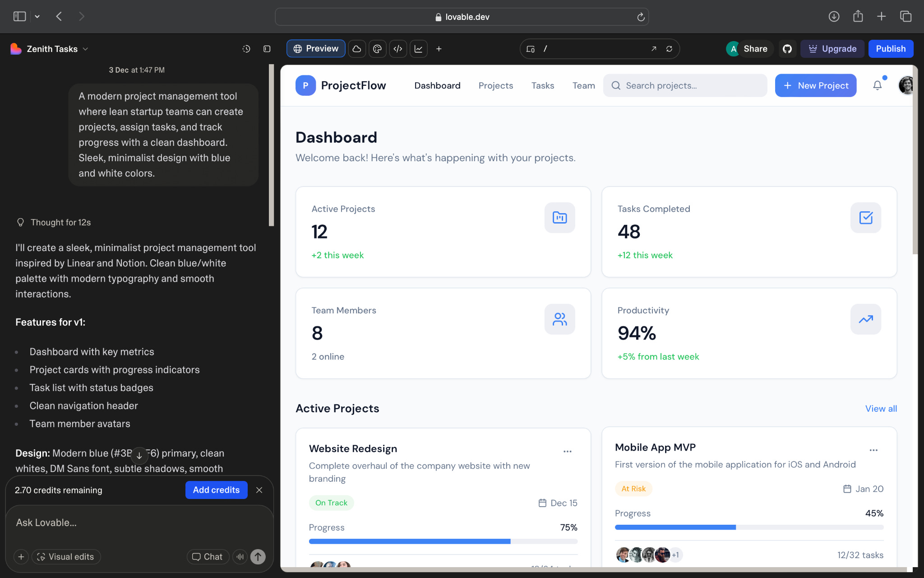Toggle Visual edits mode
The height and width of the screenshot is (578, 924).
click(66, 557)
